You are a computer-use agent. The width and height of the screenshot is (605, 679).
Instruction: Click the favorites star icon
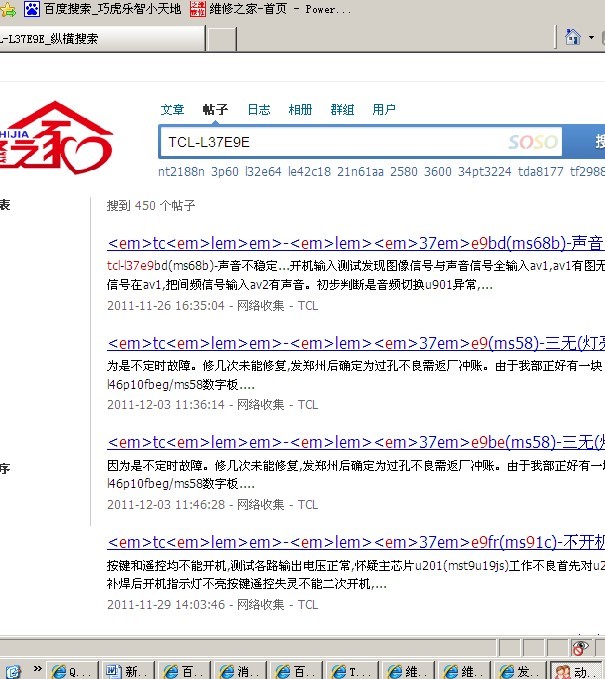coord(8,9)
